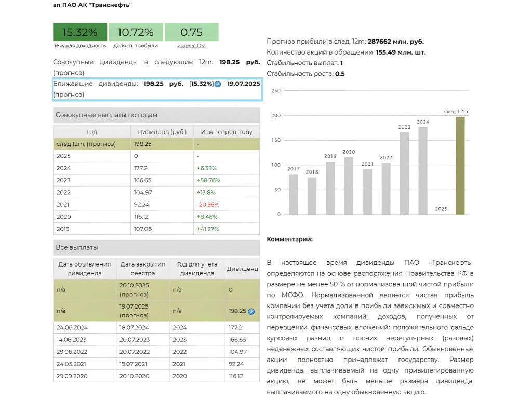Click the 10.72% доля от прибыли box
The width and height of the screenshot is (532, 399).
click(x=136, y=32)
